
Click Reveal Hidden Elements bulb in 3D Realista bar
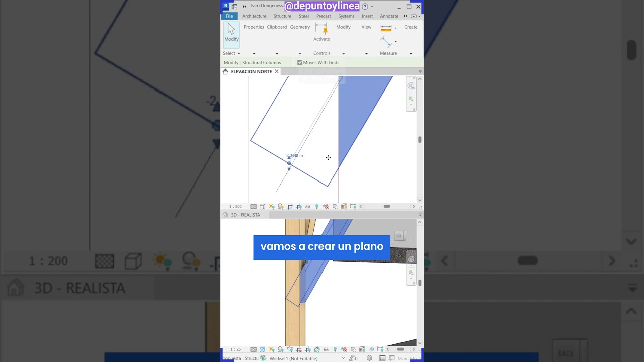[x=335, y=349]
